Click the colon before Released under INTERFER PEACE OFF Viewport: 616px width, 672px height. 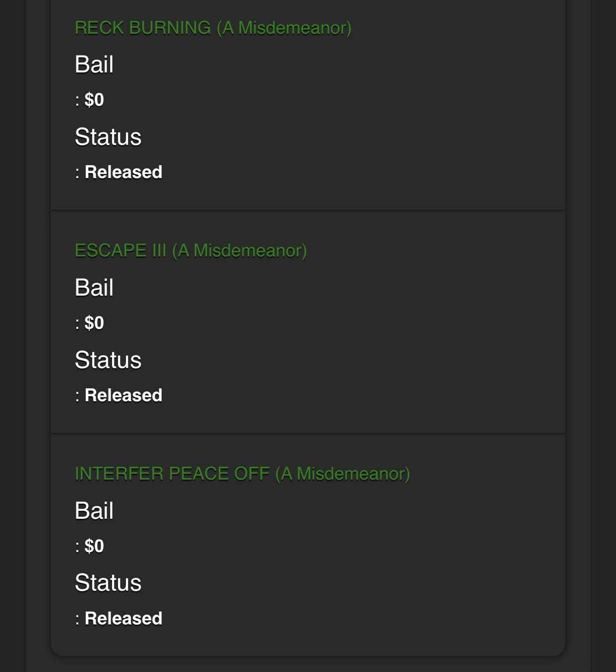click(77, 619)
